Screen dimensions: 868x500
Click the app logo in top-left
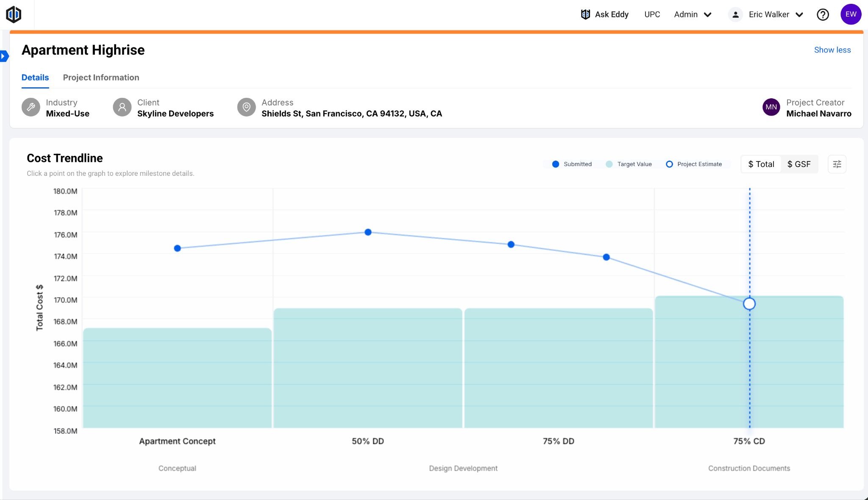point(14,14)
